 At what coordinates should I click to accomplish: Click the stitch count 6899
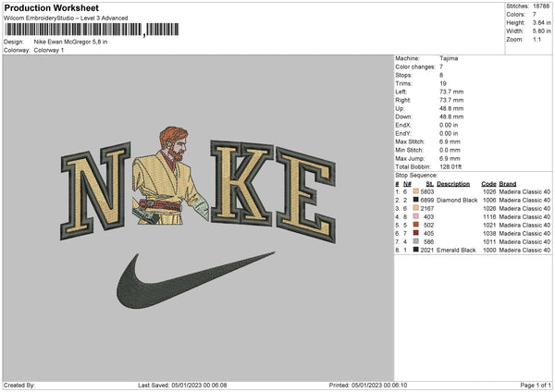427,201
